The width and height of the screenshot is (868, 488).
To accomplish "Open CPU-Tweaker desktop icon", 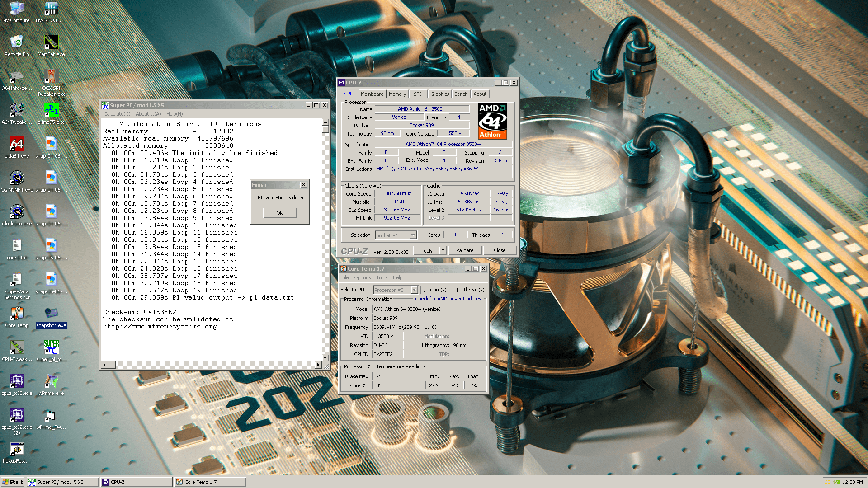I will [17, 351].
